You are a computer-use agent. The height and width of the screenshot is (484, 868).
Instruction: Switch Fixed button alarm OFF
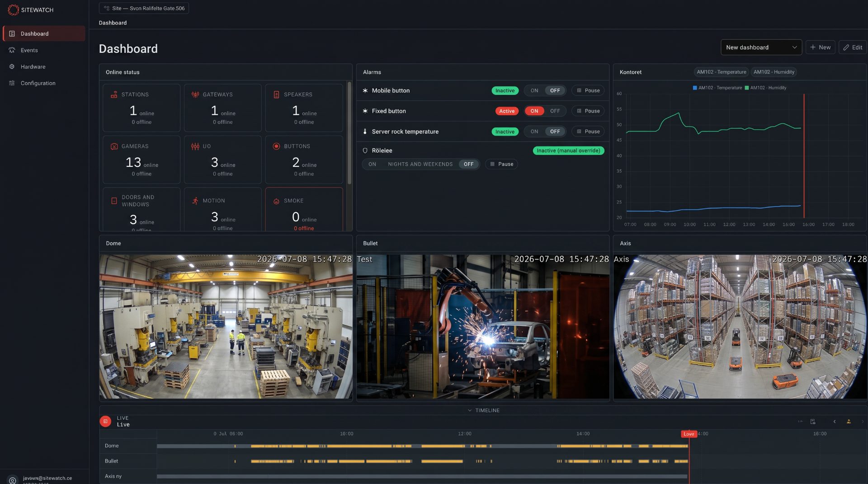tap(555, 111)
